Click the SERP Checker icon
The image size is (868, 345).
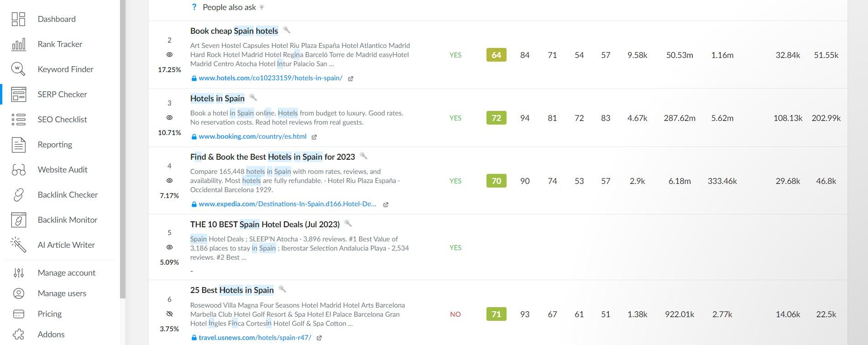point(18,94)
